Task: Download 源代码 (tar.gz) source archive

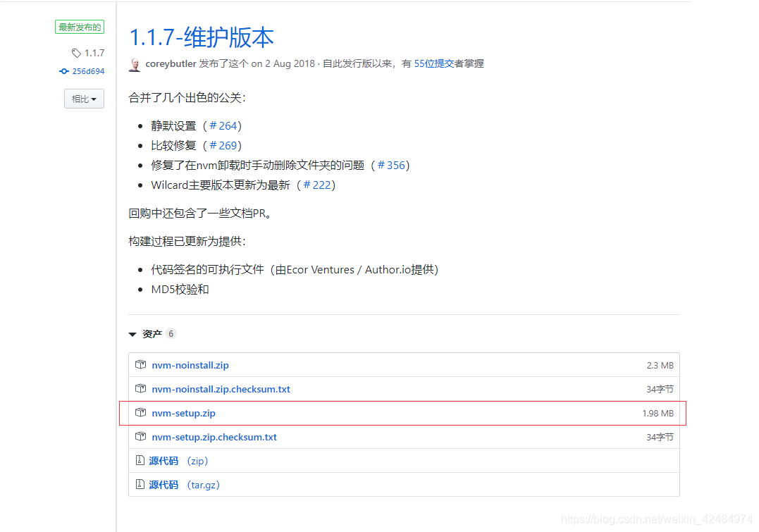Action: pos(184,485)
